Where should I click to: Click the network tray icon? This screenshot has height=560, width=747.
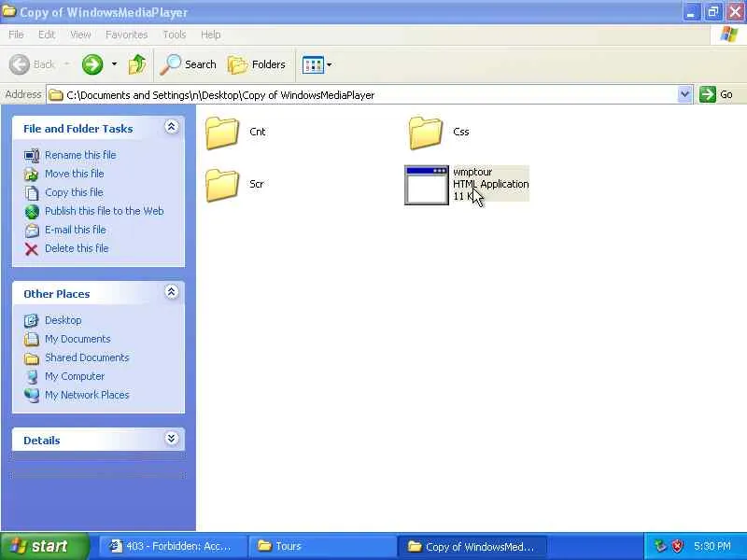[660, 546]
